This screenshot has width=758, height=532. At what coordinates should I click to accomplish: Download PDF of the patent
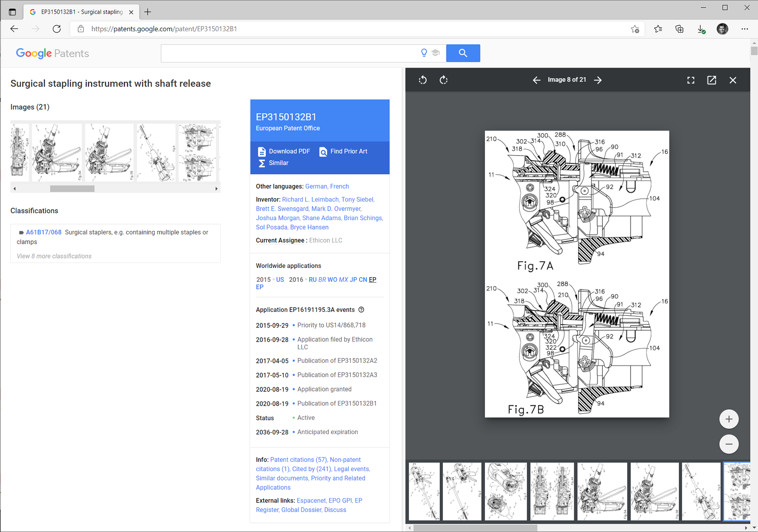[284, 152]
